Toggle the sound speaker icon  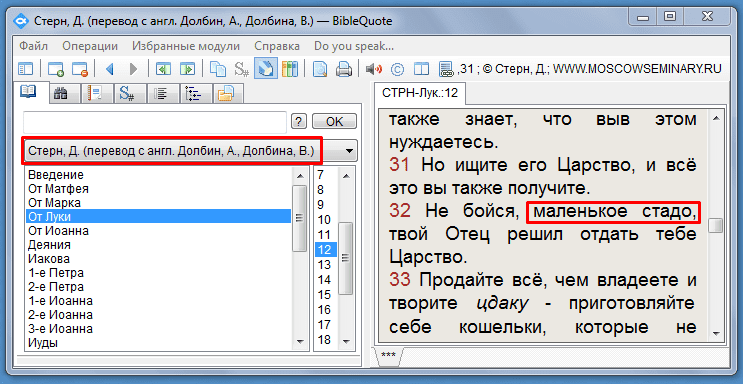[373, 69]
